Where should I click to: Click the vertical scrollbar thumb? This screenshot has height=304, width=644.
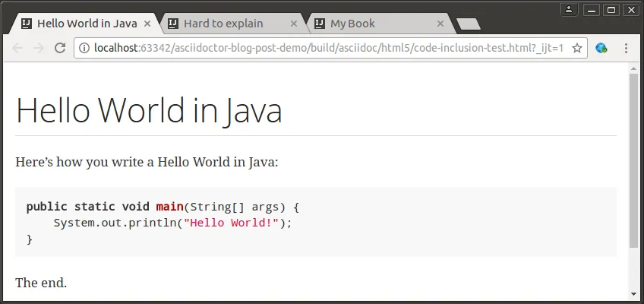634,160
